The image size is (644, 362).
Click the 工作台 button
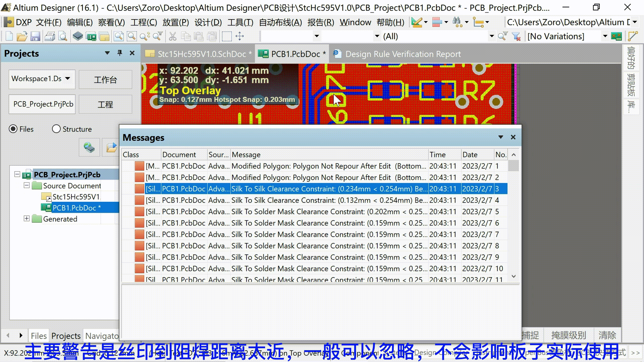(x=105, y=80)
